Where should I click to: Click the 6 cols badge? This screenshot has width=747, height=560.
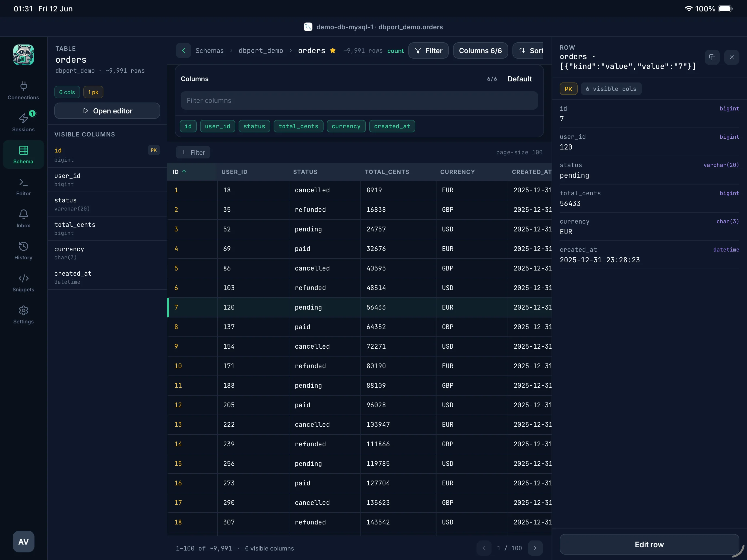coord(67,92)
